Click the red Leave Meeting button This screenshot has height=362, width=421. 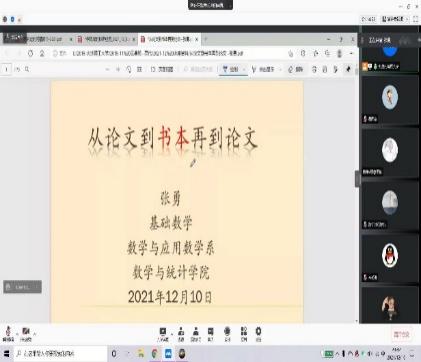401,334
